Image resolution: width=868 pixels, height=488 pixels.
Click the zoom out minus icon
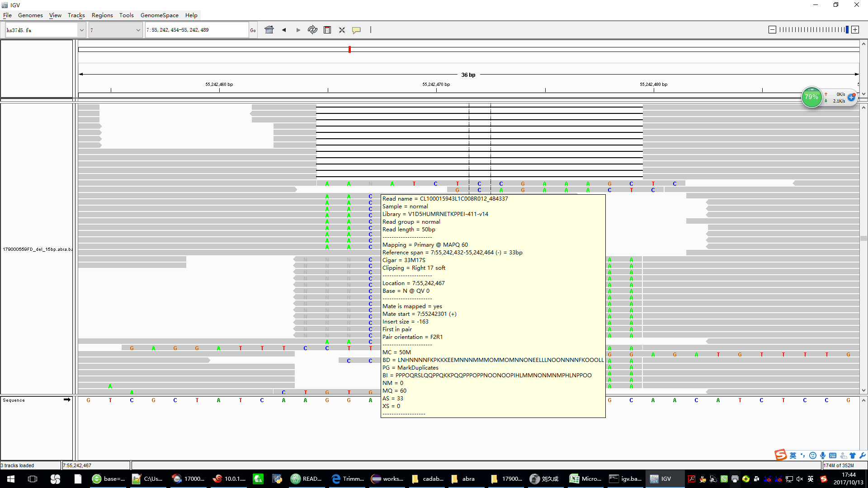click(772, 30)
